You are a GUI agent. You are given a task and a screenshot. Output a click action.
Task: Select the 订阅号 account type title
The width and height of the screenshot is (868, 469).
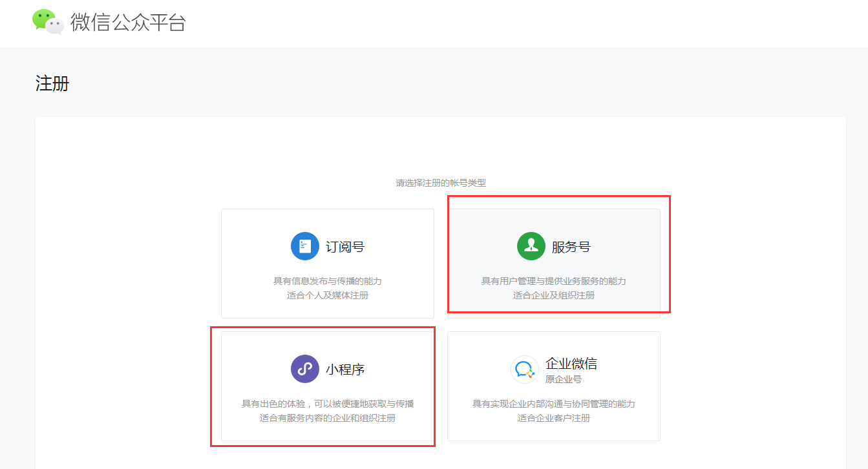(x=345, y=247)
